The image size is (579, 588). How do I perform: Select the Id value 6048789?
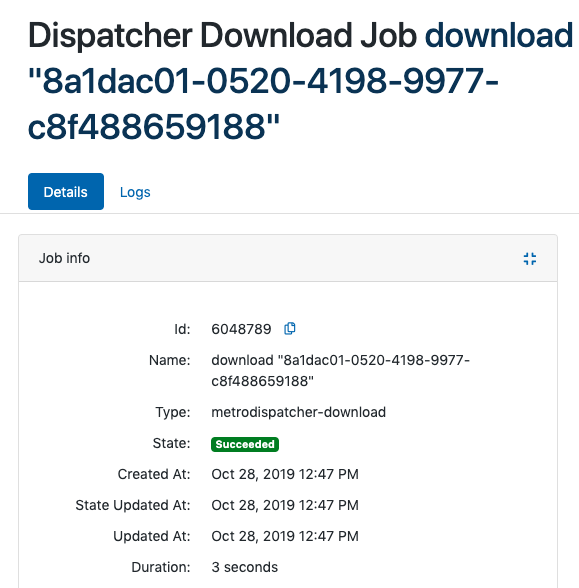[241, 329]
